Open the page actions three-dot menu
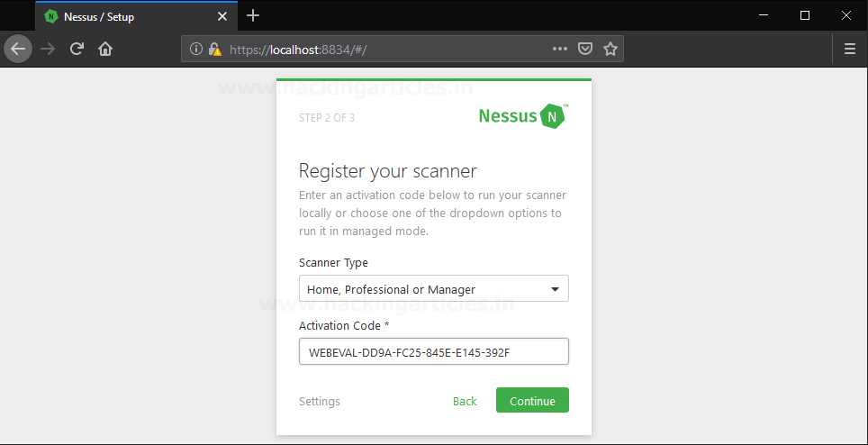 tap(560, 49)
